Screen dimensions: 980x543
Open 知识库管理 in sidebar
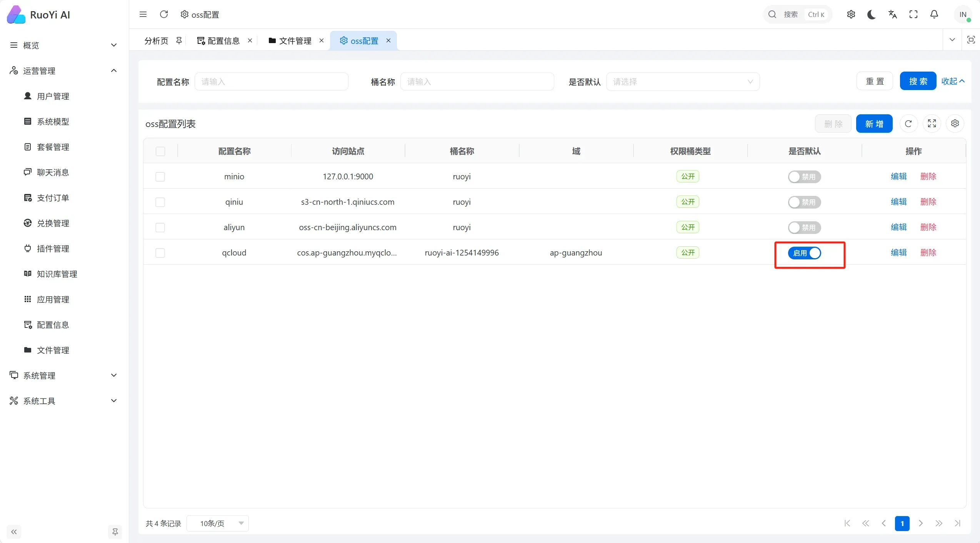tap(57, 274)
